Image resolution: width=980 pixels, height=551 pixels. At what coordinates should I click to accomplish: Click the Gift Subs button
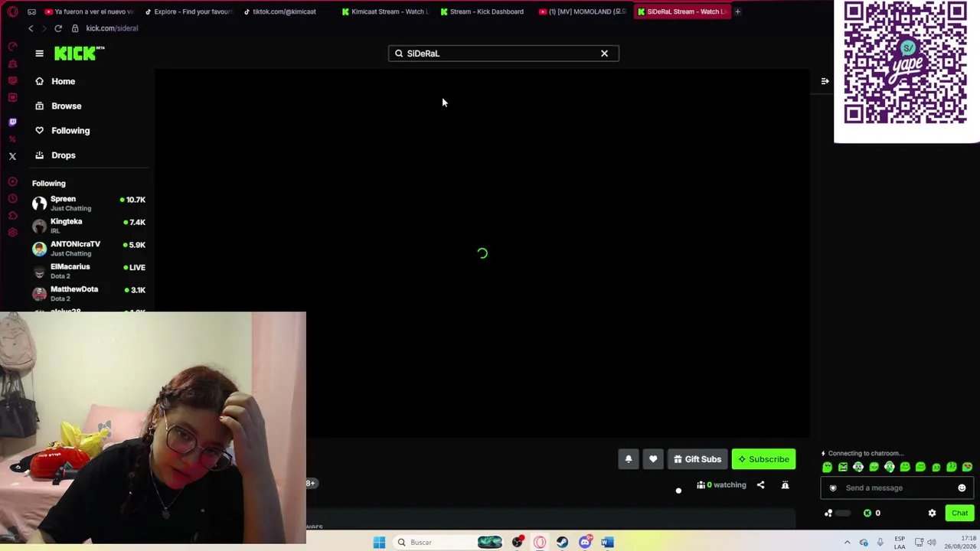(x=697, y=459)
